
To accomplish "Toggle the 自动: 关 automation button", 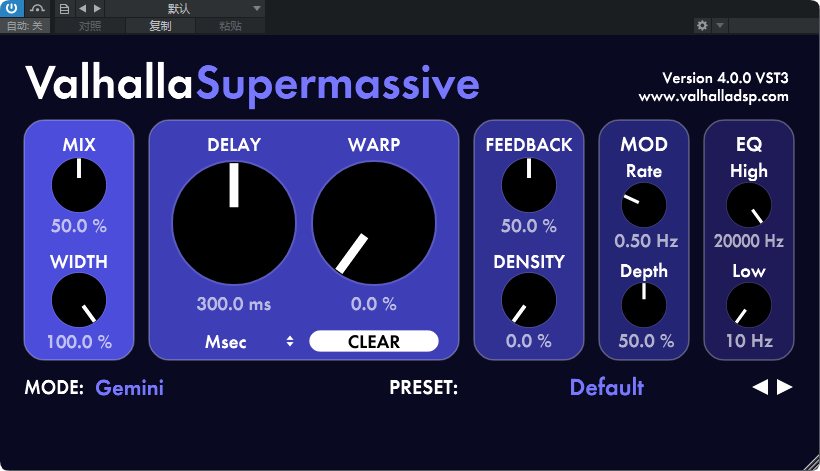I will [25, 26].
